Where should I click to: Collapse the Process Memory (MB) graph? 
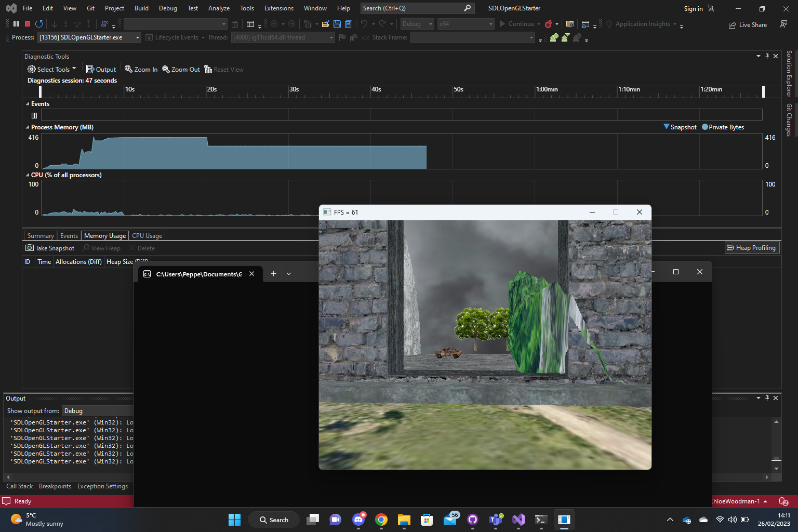pos(28,127)
